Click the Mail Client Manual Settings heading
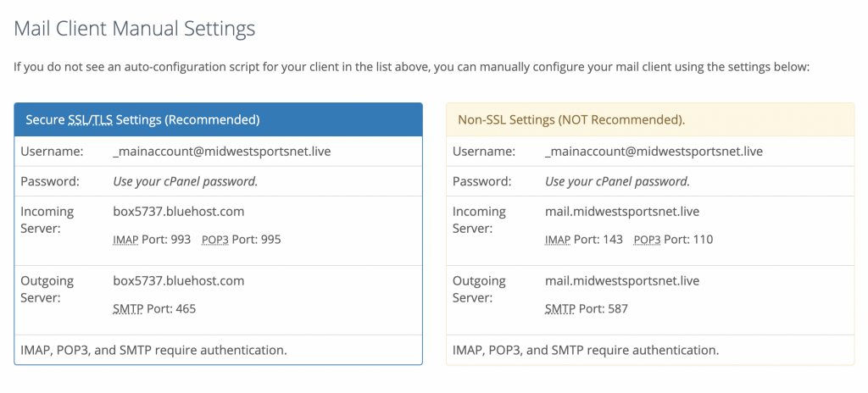 (x=134, y=28)
